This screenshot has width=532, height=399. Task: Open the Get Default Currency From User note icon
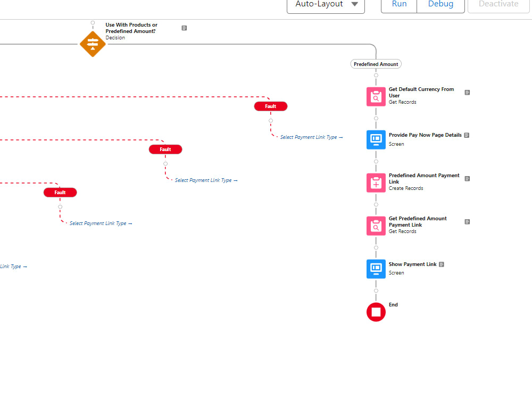click(x=467, y=92)
